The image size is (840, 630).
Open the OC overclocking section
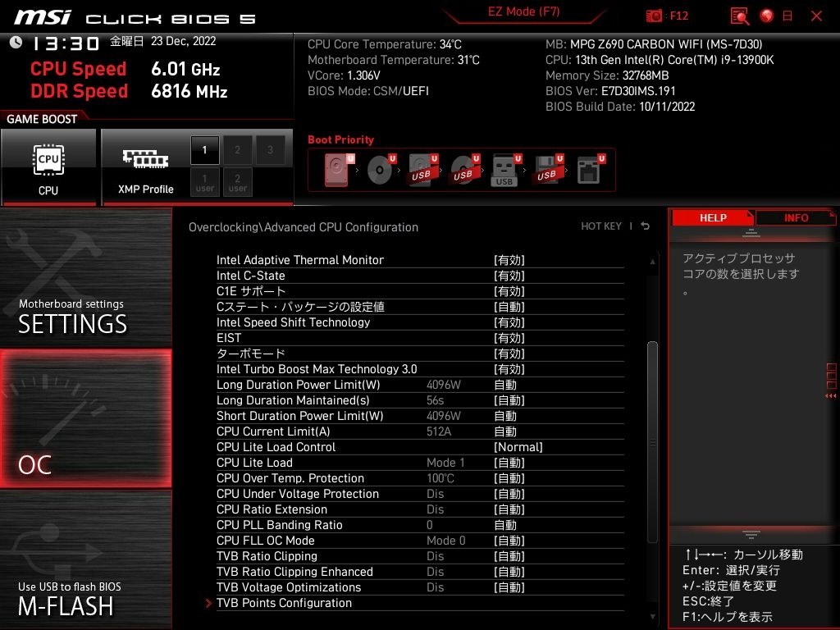85,418
